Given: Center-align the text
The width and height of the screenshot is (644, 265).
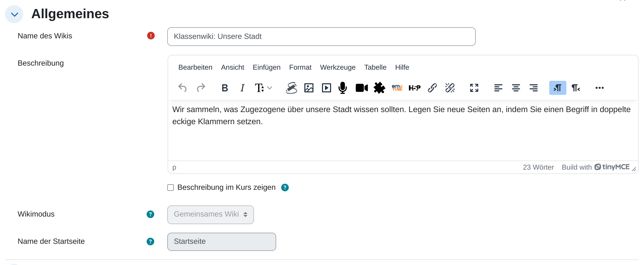Looking at the screenshot, I should pos(516,88).
